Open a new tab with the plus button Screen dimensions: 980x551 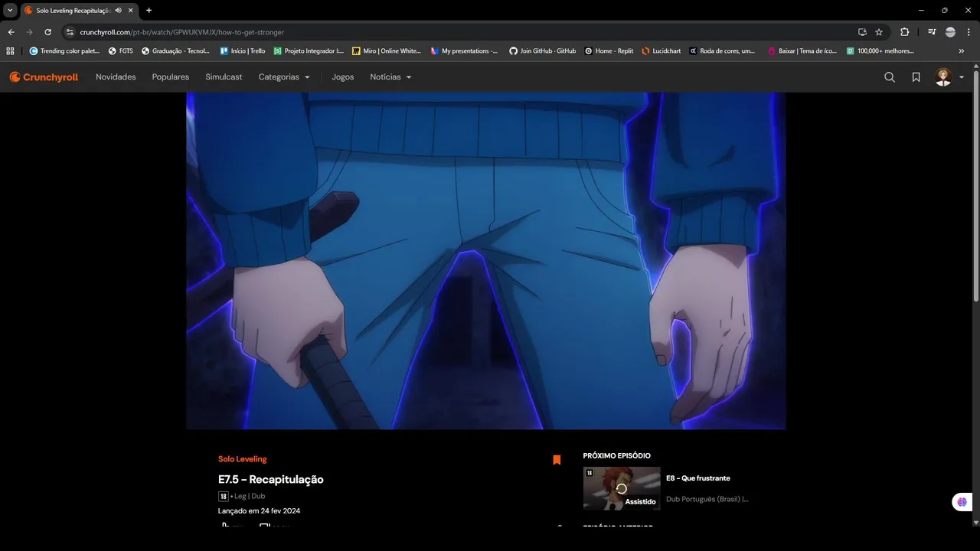149,11
